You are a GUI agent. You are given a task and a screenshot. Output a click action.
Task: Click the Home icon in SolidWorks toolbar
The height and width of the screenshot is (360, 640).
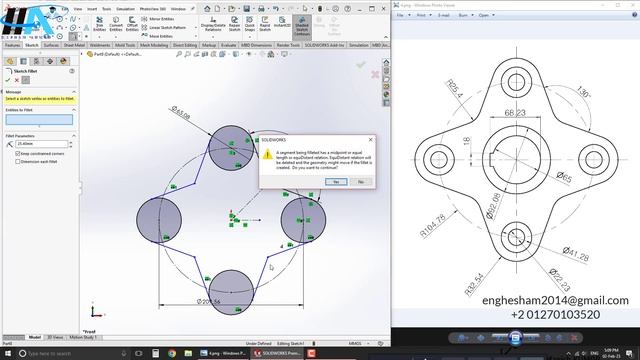point(207,8)
